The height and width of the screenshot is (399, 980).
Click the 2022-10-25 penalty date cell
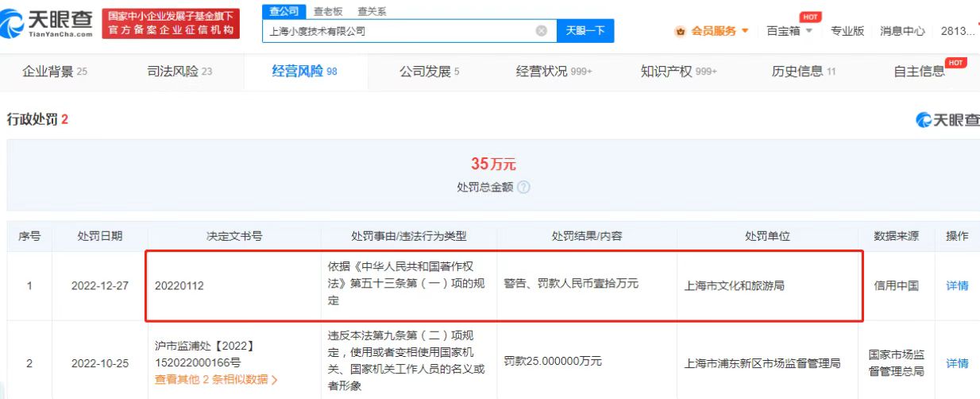(x=99, y=363)
